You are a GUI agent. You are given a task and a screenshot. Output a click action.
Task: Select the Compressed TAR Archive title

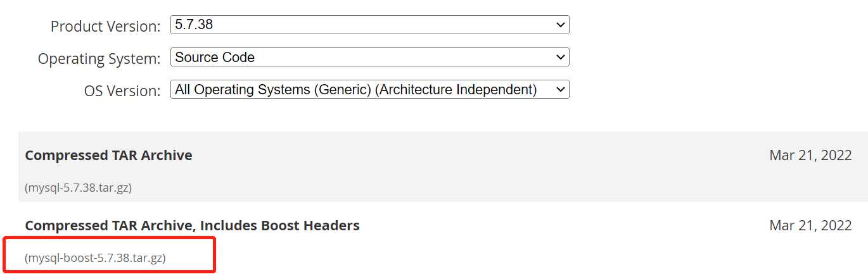[x=108, y=155]
